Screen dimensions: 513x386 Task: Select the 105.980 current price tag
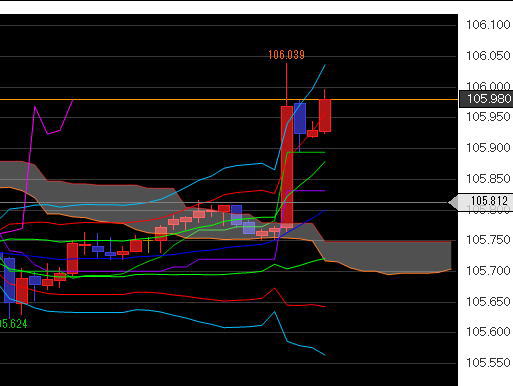pyautogui.click(x=486, y=99)
